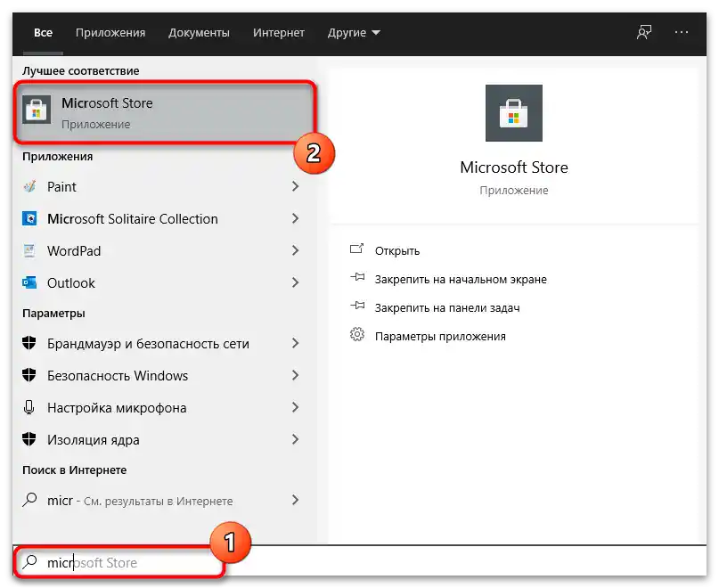Click Открыть to launch Microsoft Store
Viewport: 719px width, 588px height.
click(x=397, y=251)
